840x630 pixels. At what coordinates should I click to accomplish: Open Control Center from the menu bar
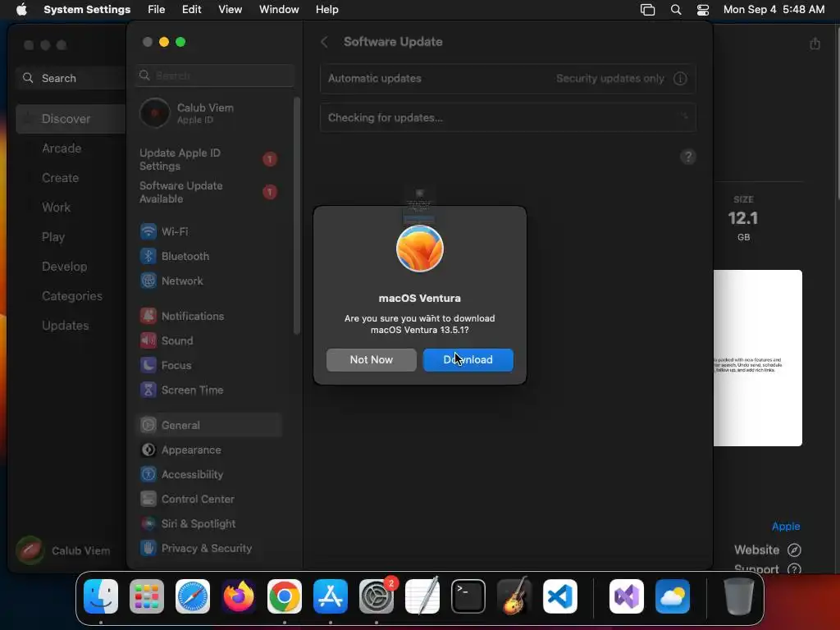(703, 10)
